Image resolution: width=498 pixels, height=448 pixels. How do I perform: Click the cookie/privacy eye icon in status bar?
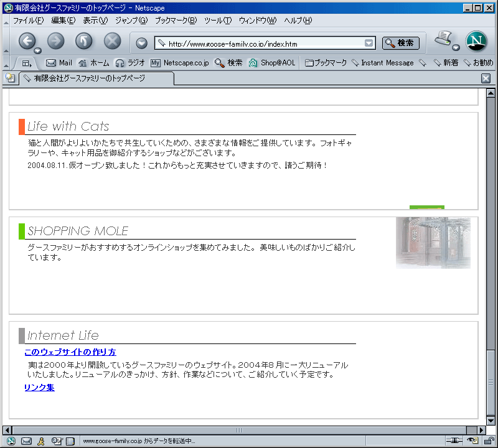pyautogui.click(x=472, y=441)
